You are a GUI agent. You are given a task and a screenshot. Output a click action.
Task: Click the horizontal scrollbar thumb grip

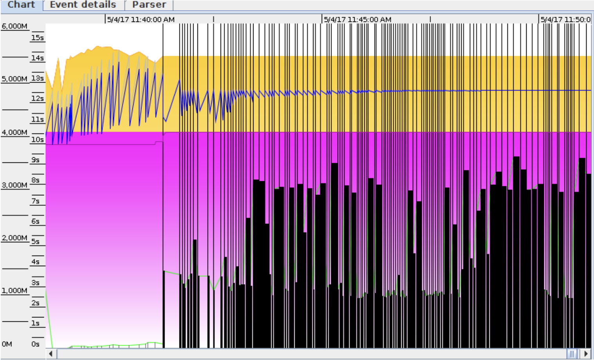click(572, 354)
